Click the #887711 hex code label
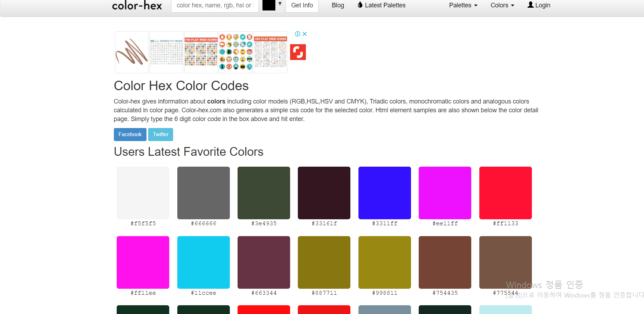 [x=324, y=293]
